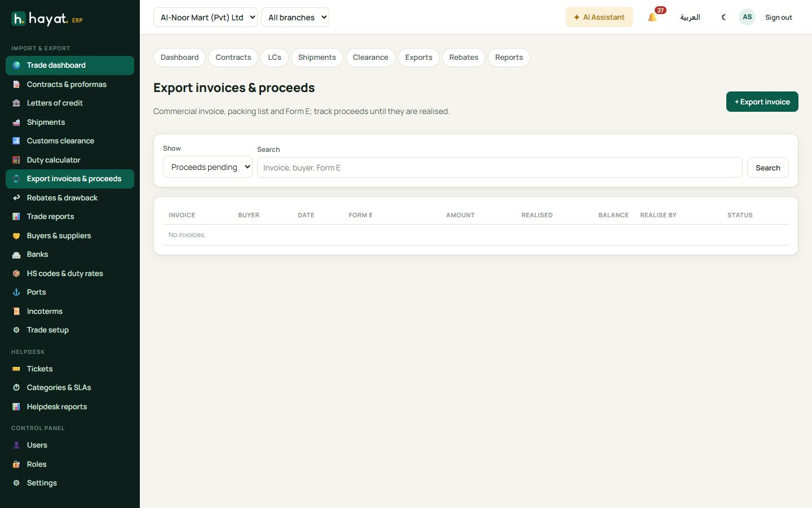Screen dimensions: 812x508
Task: Click the Trade dashboard globe icon
Action: (x=16, y=65)
